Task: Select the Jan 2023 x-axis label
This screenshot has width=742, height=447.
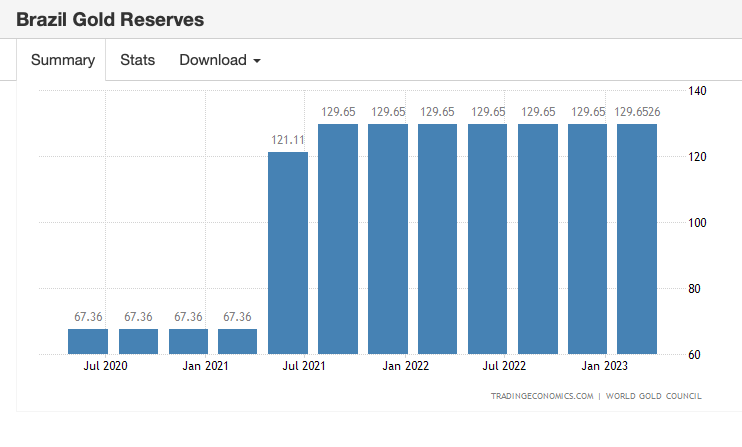Action: (x=604, y=367)
